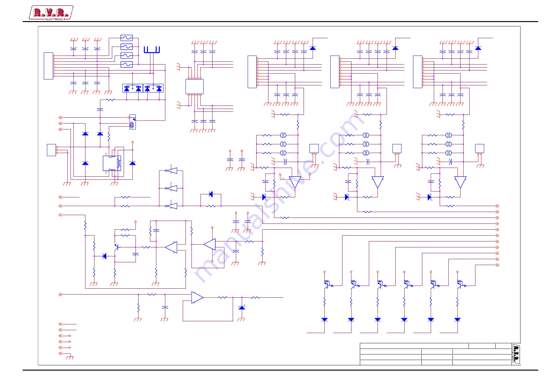Select the NPN transistor in the lower-left circuit
This screenshot has width=555, height=392.
pyautogui.click(x=117, y=247)
